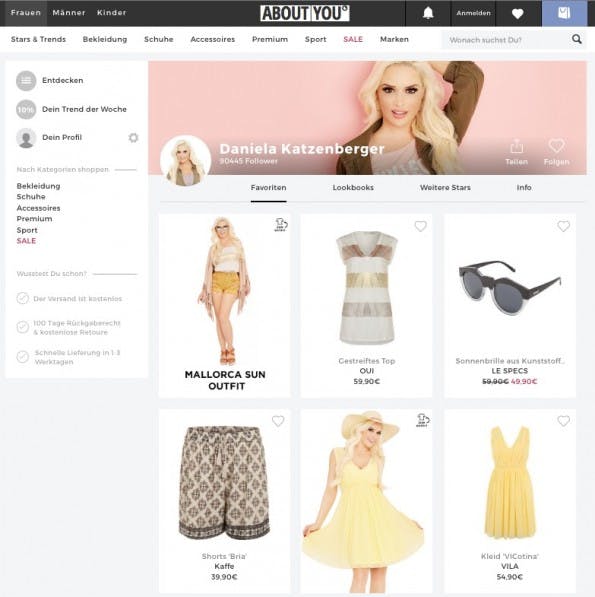Open the notifications bell icon
Image resolution: width=595 pixels, height=597 pixels.
[x=428, y=13]
